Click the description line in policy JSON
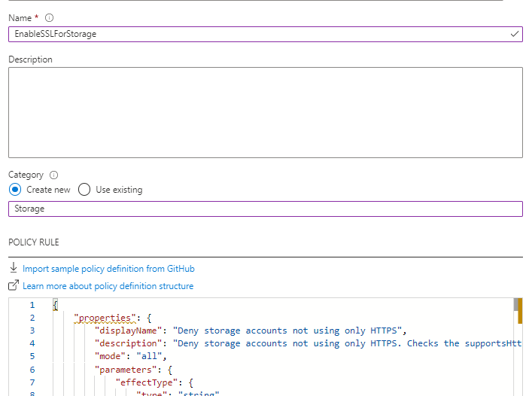 coord(301,343)
